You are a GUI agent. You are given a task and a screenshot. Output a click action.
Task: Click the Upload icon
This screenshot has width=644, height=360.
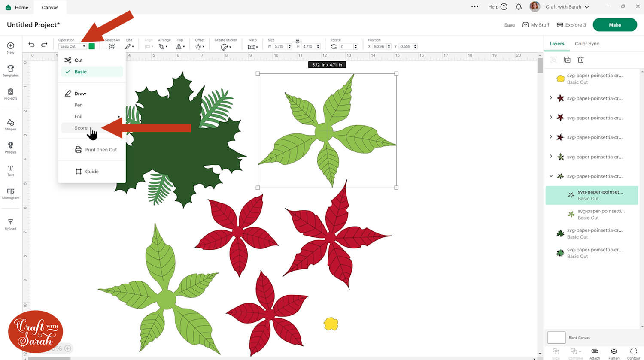click(11, 224)
